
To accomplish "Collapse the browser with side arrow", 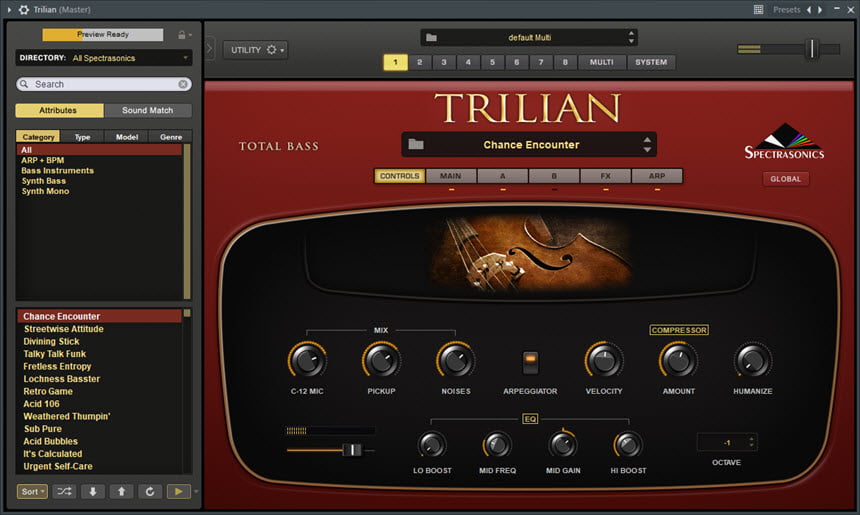I will click(209, 49).
